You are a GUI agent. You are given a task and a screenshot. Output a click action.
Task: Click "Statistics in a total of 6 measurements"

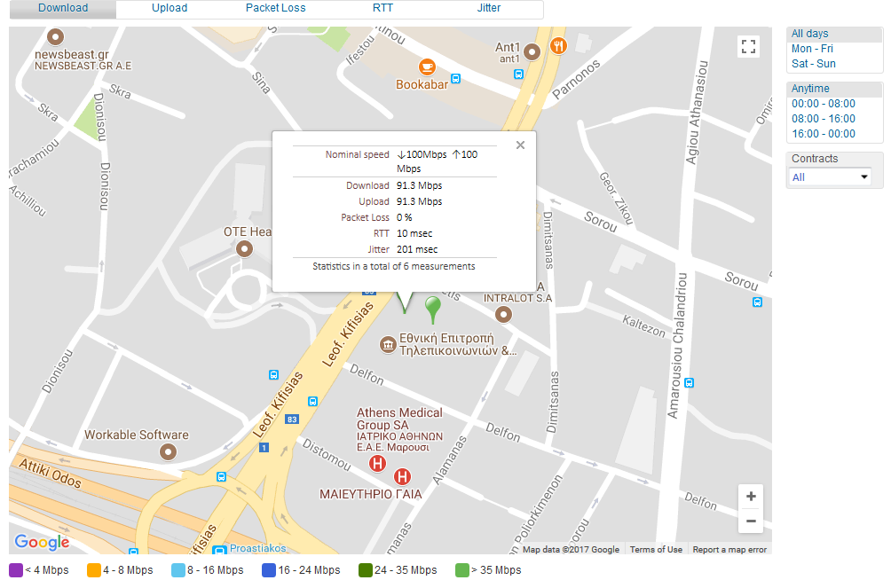394,266
